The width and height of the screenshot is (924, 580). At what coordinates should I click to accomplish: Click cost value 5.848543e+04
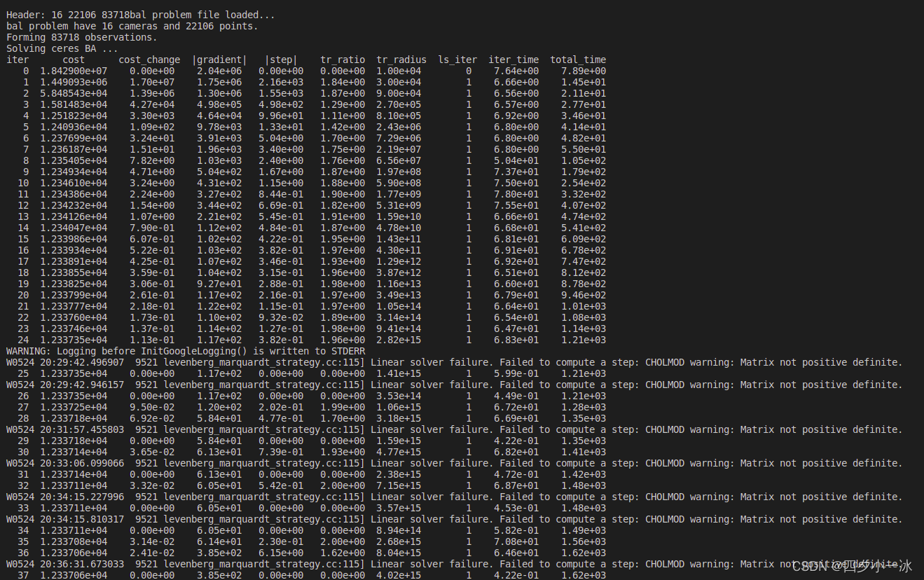click(74, 93)
